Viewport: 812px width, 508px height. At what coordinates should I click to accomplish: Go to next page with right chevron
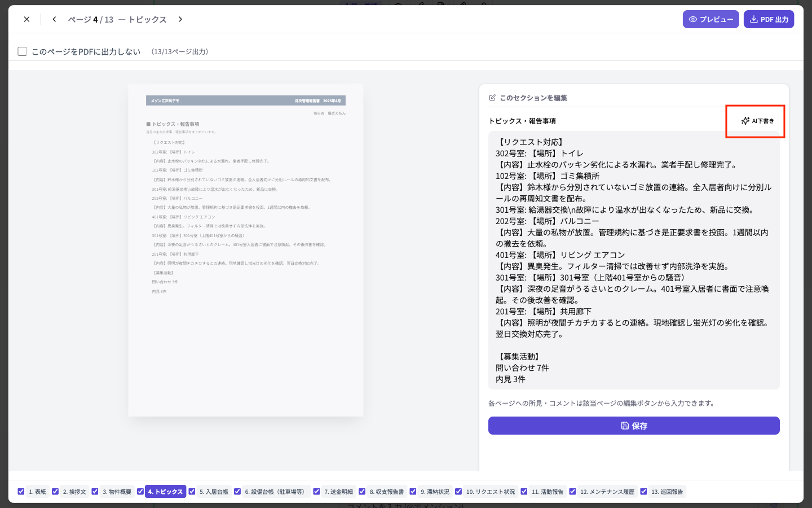click(x=180, y=19)
